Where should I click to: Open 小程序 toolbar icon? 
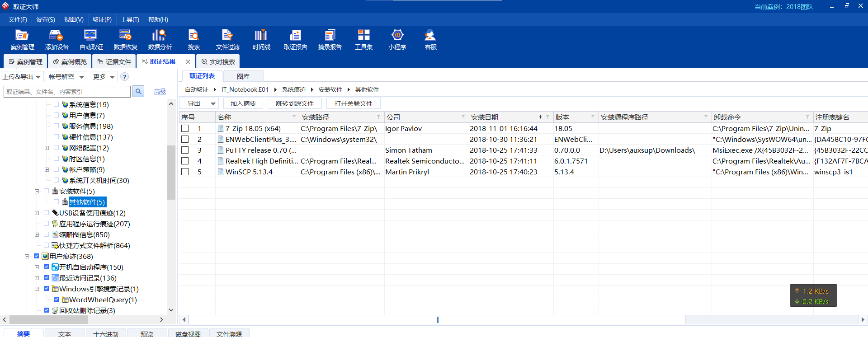[397, 40]
